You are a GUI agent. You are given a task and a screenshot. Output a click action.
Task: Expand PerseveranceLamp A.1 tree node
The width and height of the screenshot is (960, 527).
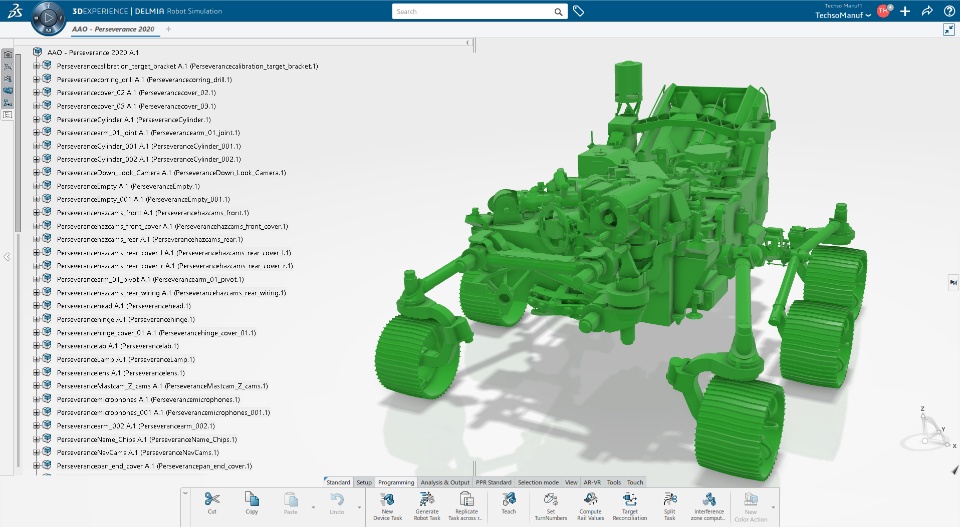(x=36, y=359)
